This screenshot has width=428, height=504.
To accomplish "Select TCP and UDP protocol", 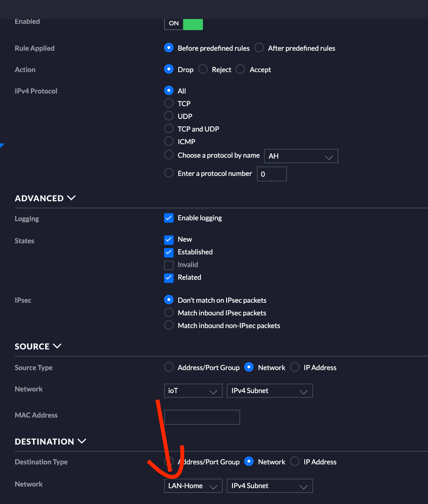I will pyautogui.click(x=169, y=129).
